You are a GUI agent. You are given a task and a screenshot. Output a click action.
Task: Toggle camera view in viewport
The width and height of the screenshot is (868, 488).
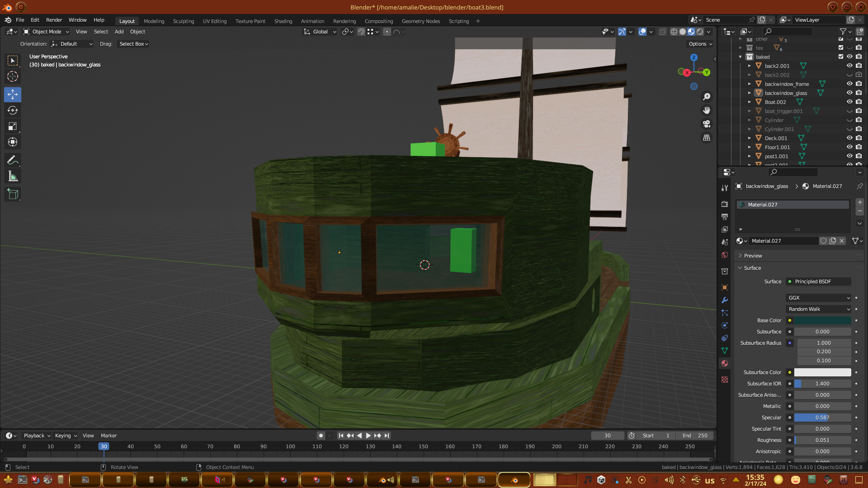pos(707,124)
